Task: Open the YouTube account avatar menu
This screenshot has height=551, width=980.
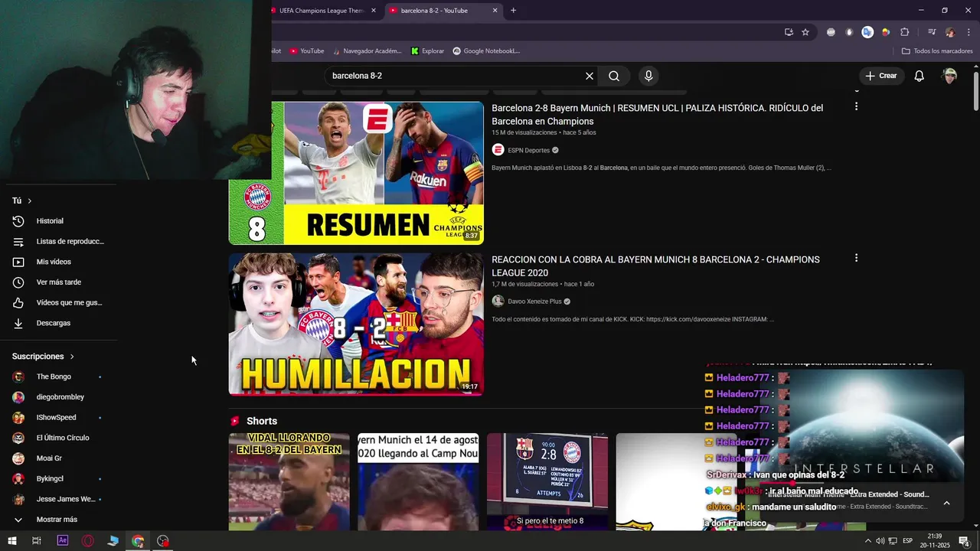Action: point(949,76)
